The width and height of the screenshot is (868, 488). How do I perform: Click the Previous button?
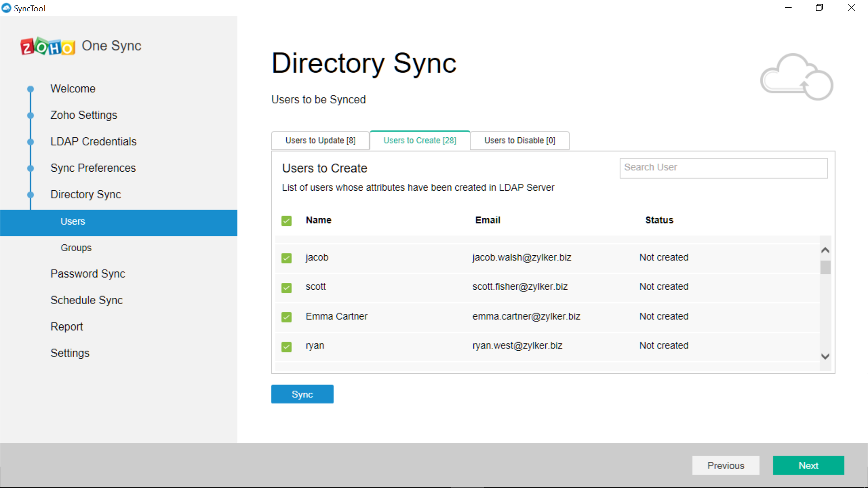click(x=726, y=465)
